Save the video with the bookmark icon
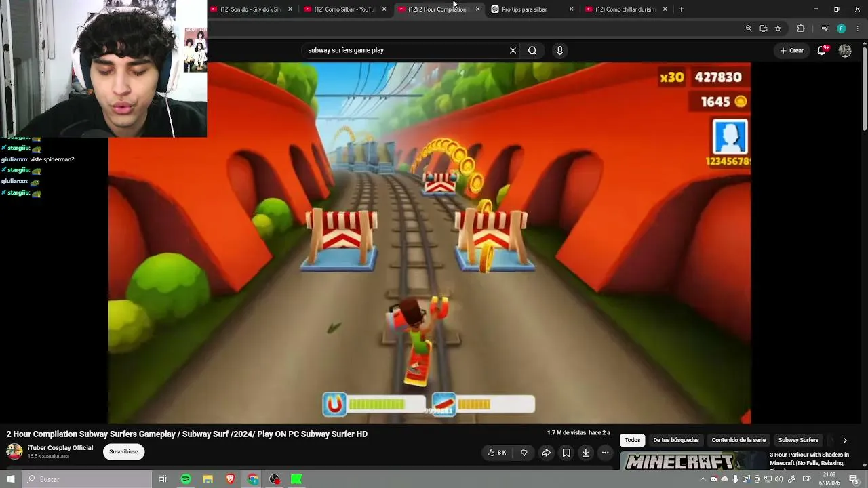This screenshot has width=868, height=488. [x=566, y=453]
